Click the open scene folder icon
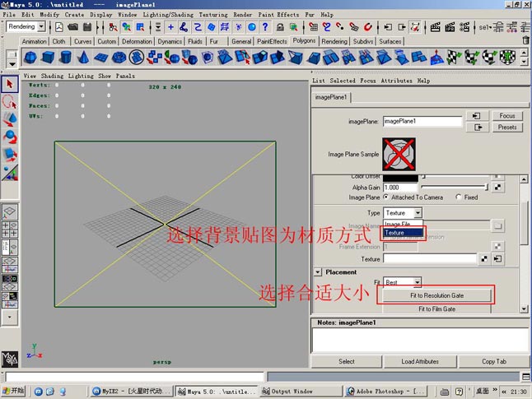This screenshot has width=532, height=399. pos(73,27)
